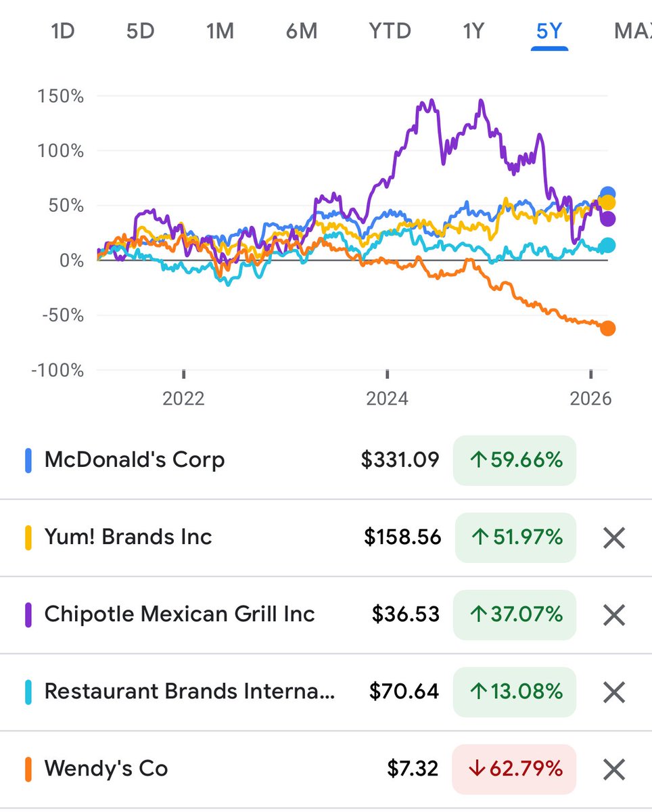652x812 pixels.
Task: Open Yum! Brands Inc stock details
Action: 128,537
